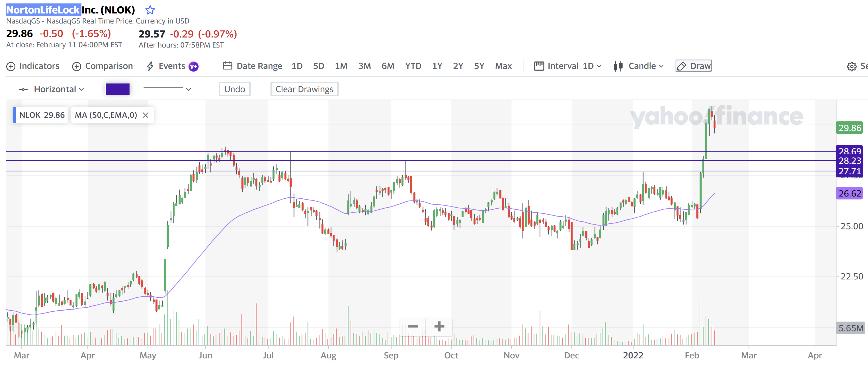Toggle the Draw mode button
The image size is (868, 379).
point(694,66)
